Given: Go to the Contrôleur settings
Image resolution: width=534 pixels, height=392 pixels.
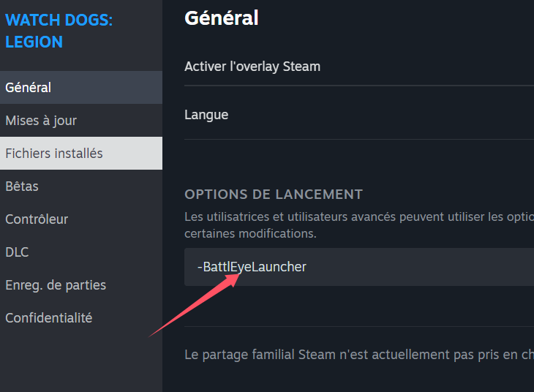Looking at the screenshot, I should pos(81,219).
